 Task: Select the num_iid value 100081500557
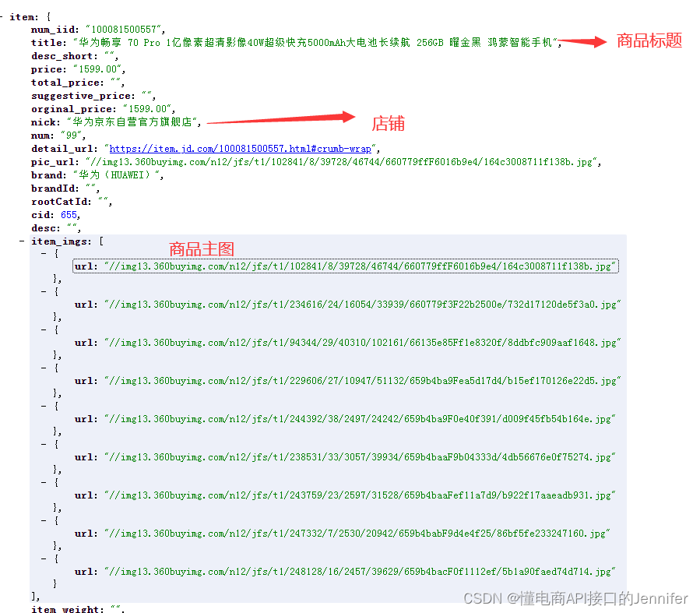pyautogui.click(x=124, y=30)
